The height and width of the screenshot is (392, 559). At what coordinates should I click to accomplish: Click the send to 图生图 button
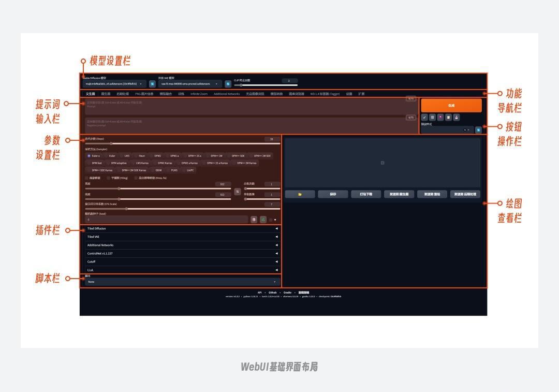click(399, 194)
